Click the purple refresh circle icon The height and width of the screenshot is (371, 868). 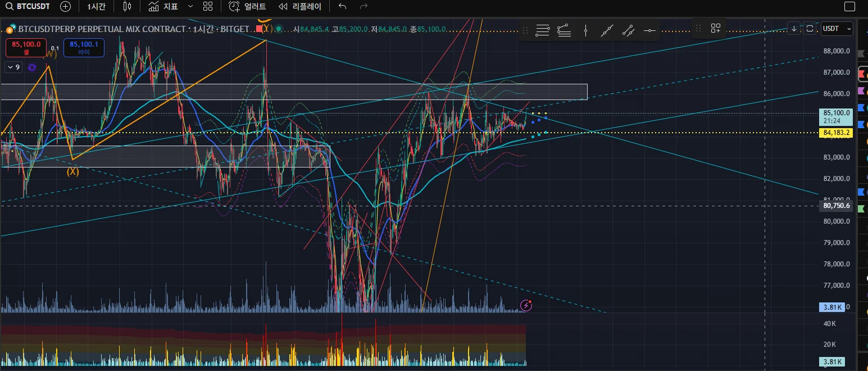coord(32,67)
